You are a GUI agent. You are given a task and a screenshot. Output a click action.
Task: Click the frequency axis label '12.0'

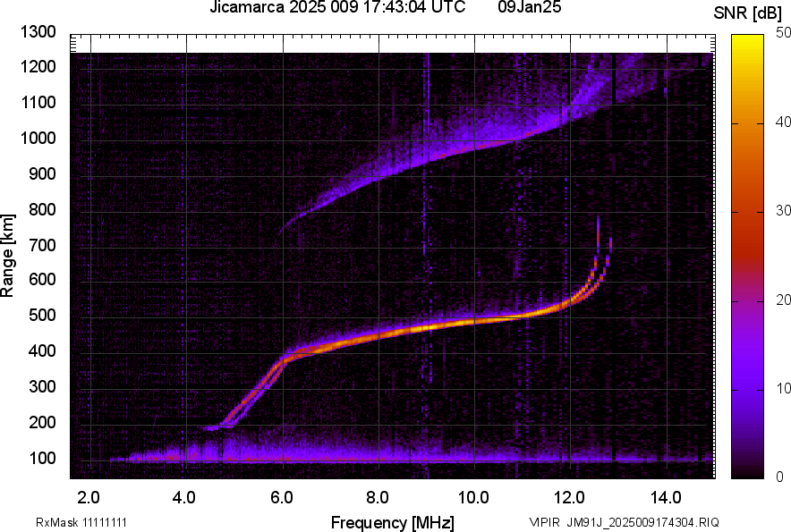569,497
